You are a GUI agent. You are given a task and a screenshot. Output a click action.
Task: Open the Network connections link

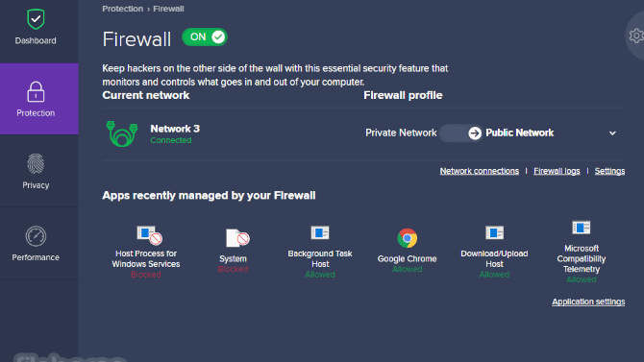(x=480, y=171)
